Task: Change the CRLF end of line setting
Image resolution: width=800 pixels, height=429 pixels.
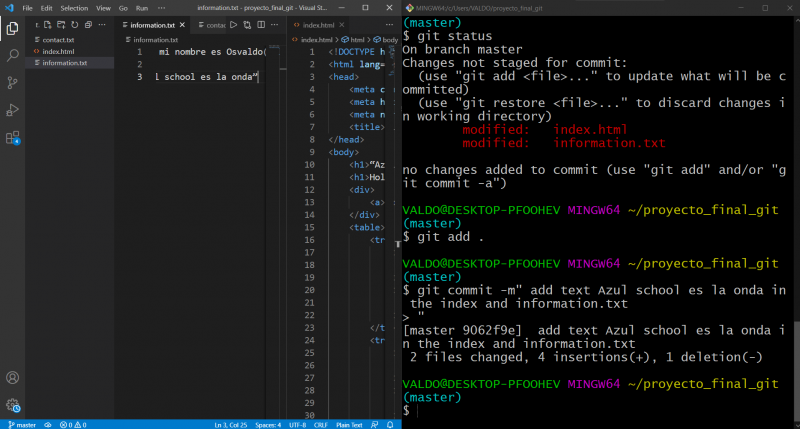Action: coord(320,424)
